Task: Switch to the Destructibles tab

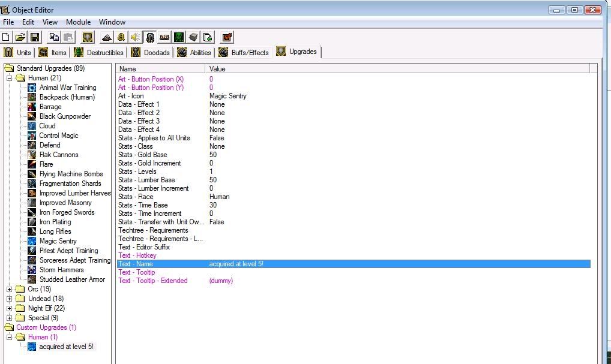Action: 98,52
